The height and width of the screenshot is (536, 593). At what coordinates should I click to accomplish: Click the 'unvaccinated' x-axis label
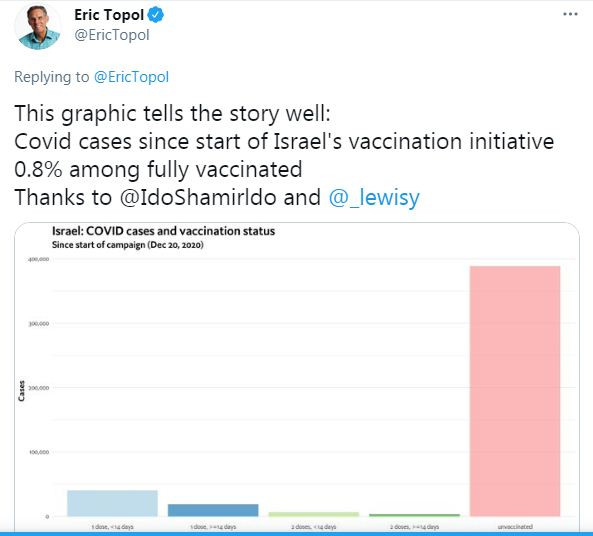[x=515, y=527]
